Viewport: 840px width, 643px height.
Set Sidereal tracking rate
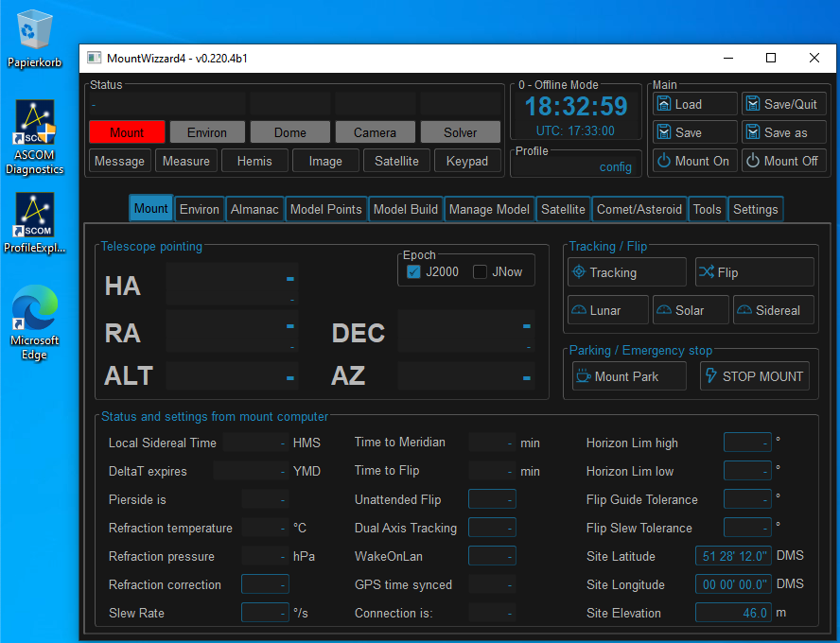774,310
